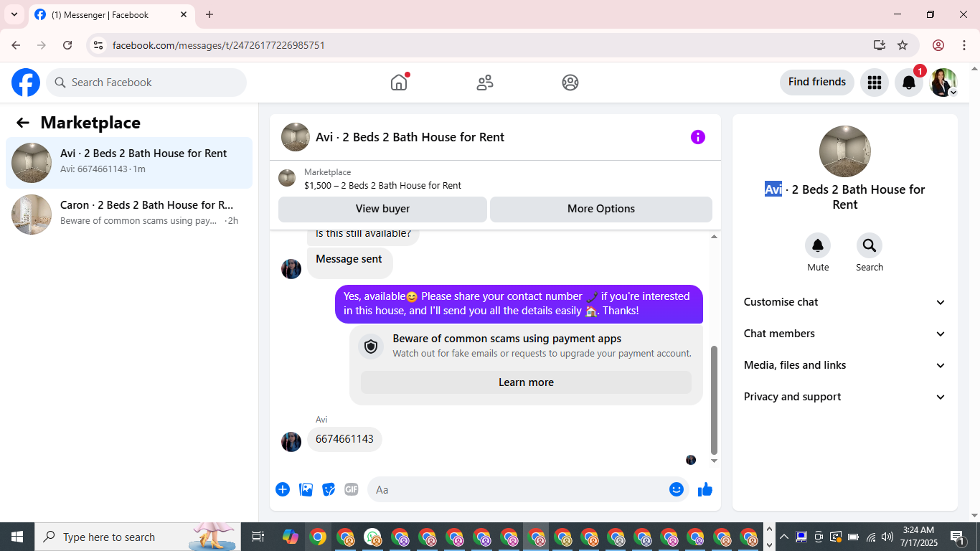Click the message "6674661143"
Image resolution: width=980 pixels, height=551 pixels.
[344, 439]
